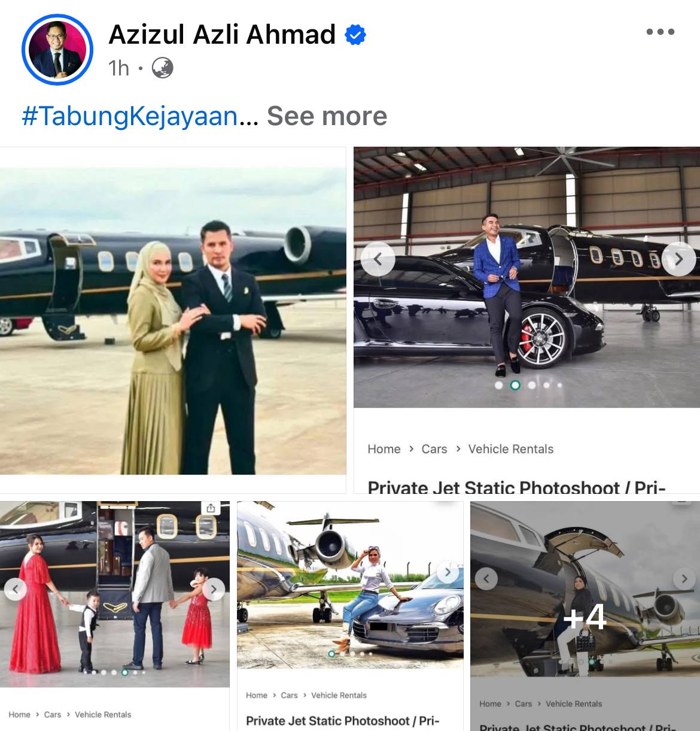Select Cars breadcrumb under hangar photo
The width and height of the screenshot is (700, 731).
click(x=434, y=449)
